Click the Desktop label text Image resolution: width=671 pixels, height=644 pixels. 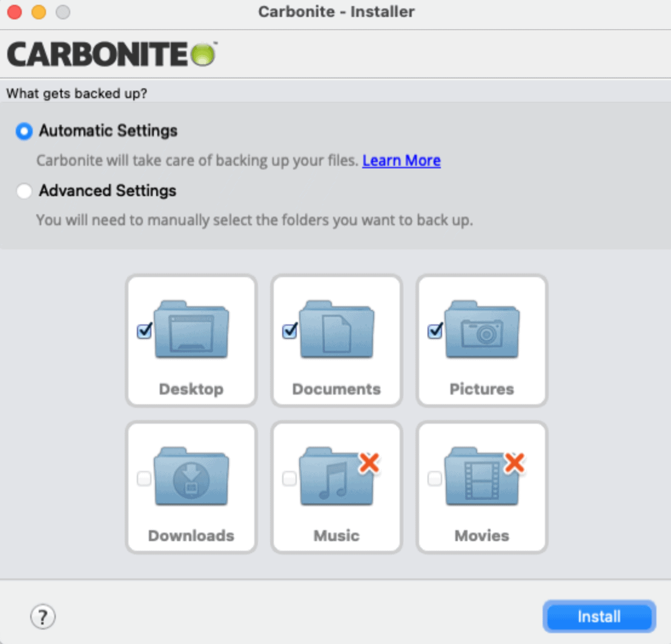191,389
